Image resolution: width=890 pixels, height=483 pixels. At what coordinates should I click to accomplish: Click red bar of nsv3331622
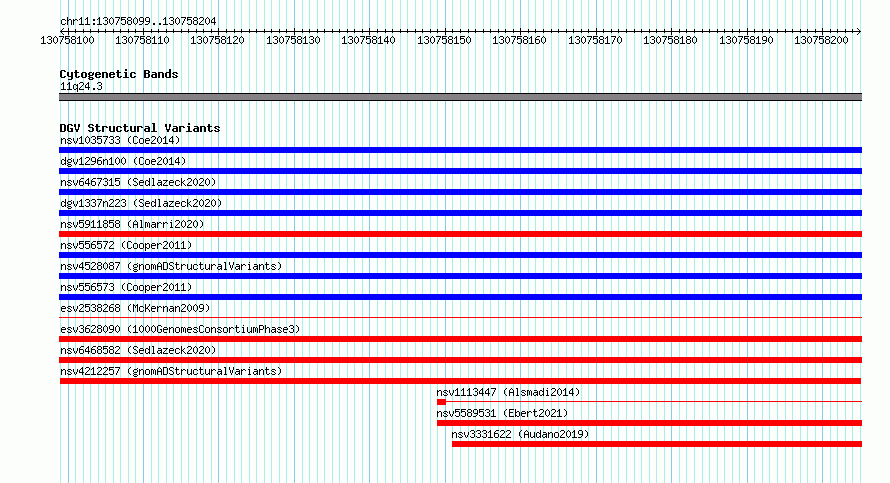click(x=657, y=444)
